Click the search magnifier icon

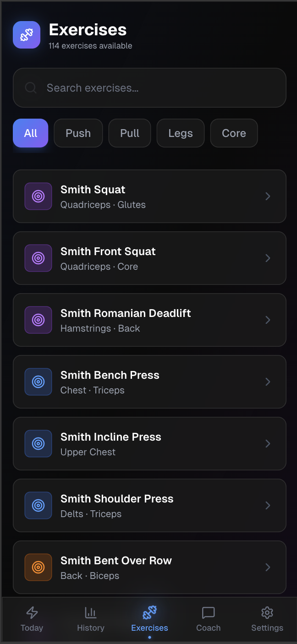point(31,87)
